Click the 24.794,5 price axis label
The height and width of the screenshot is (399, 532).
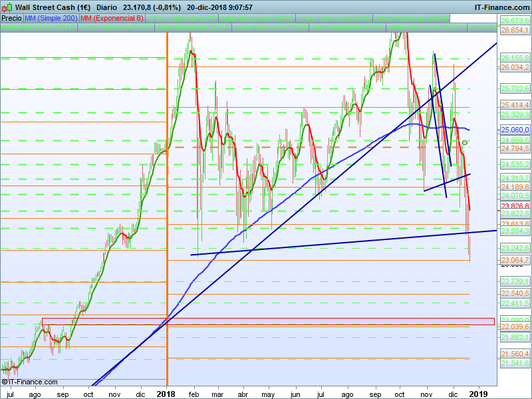(515, 148)
